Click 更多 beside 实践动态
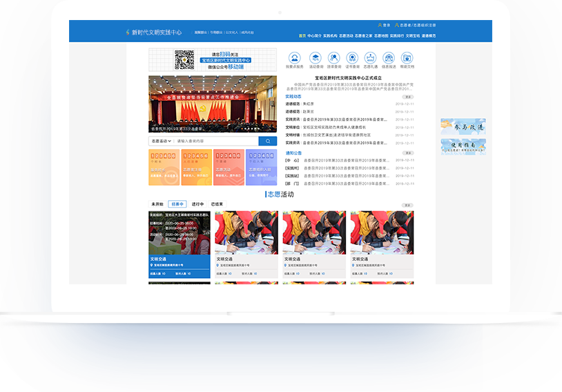562x392 pixels. coord(408,97)
